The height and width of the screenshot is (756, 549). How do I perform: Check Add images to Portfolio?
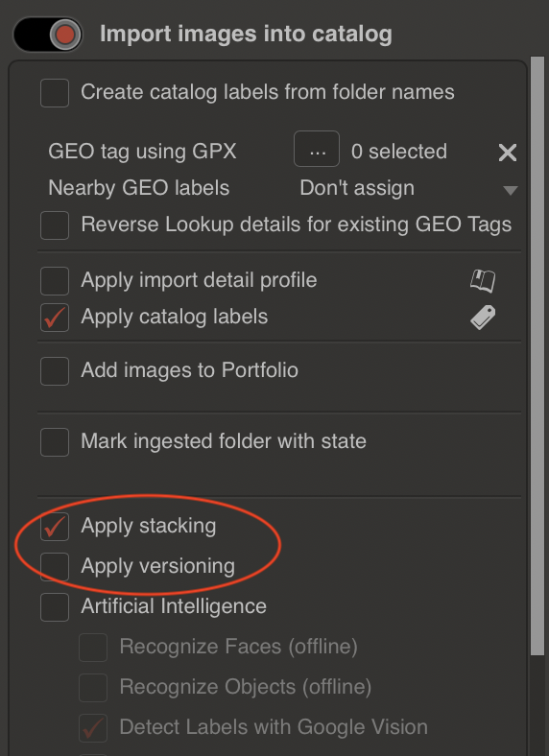[x=55, y=370]
